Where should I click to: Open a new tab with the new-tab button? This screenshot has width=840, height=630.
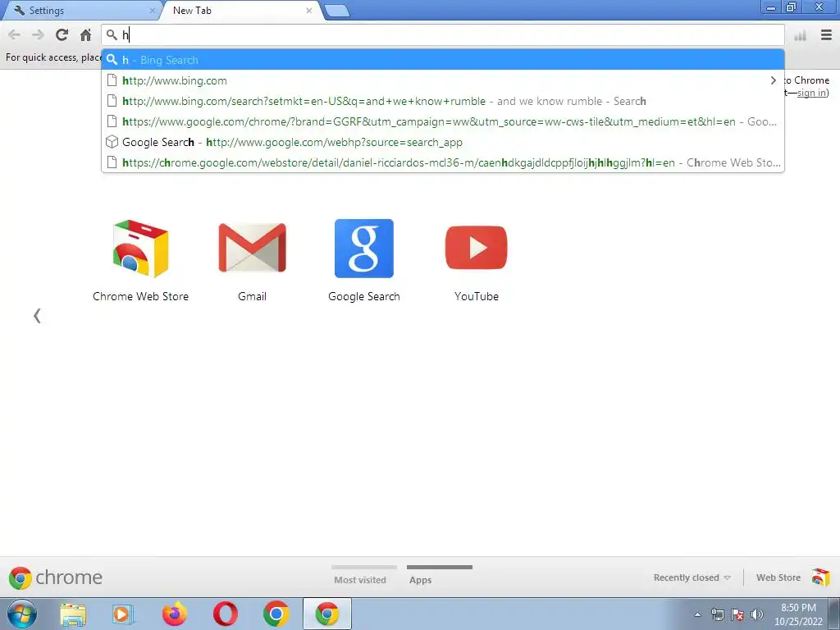[x=336, y=11]
